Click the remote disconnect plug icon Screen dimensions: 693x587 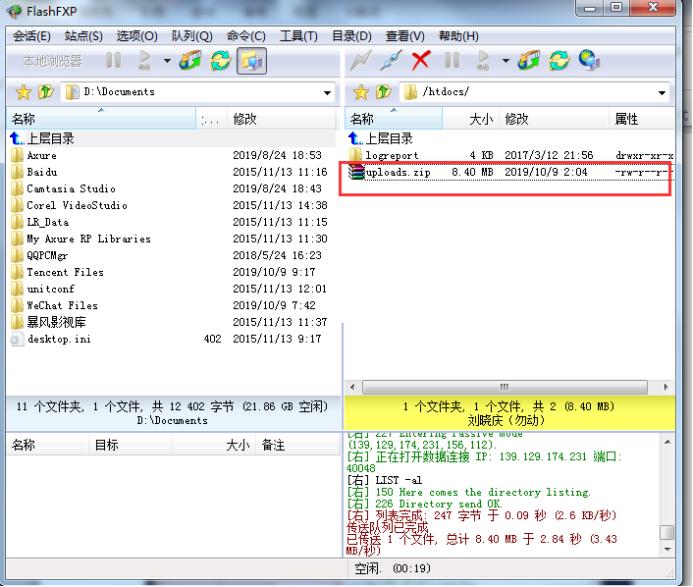click(391, 60)
